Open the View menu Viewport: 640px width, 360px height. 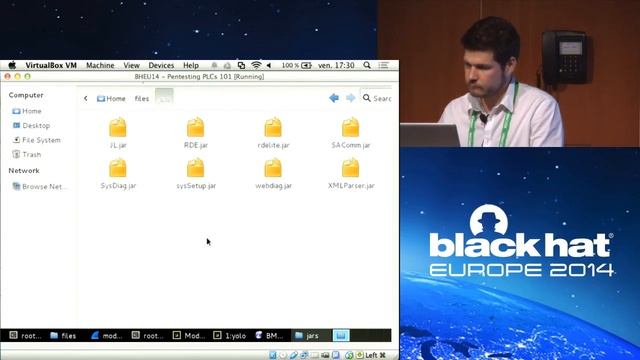(x=131, y=65)
